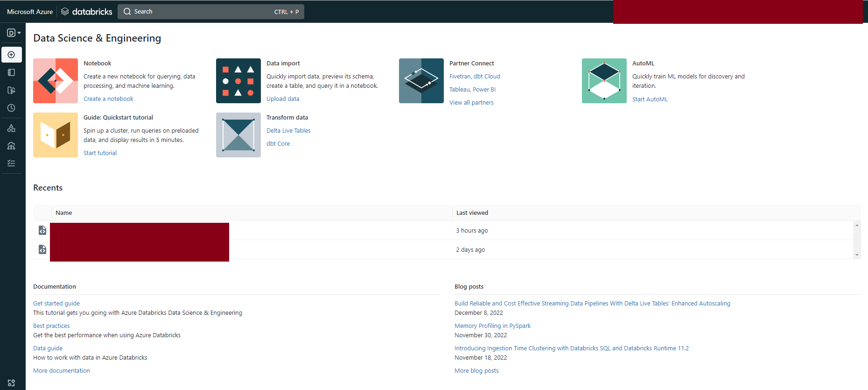868x390 pixels.
Task: Click the Create a notebook link
Action: pos(108,99)
